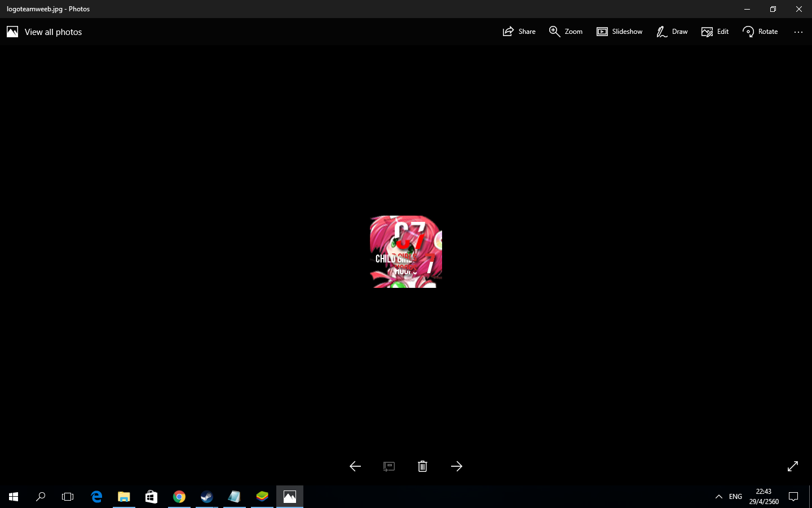The image size is (812, 508).
Task: Change the ENG input language
Action: [735, 497]
